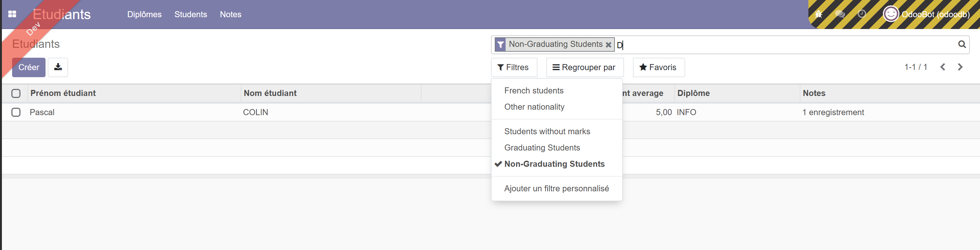Viewport: 980px width, 250px height.
Task: Click the funnel icon in search facet
Action: tap(500, 45)
